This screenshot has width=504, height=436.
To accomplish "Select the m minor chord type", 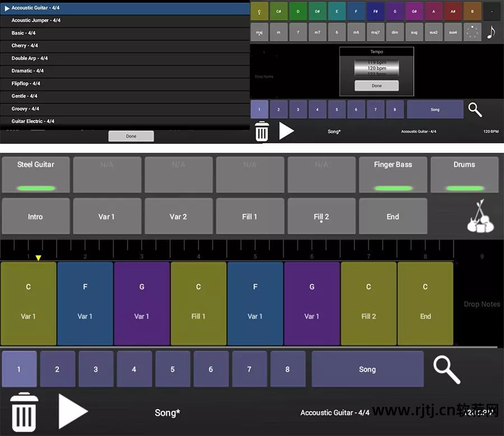I will pos(279,32).
